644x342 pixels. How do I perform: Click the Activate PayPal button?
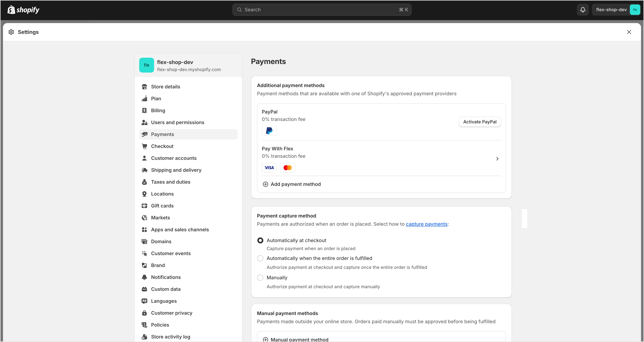[x=479, y=122]
